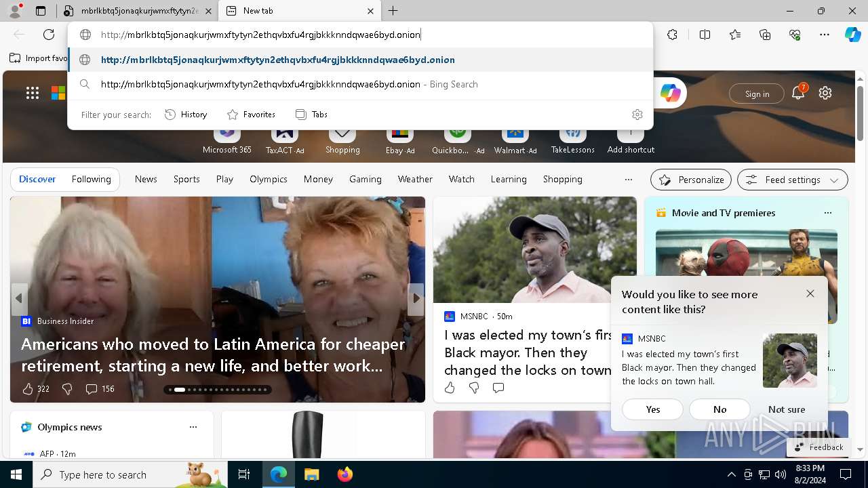Switch to Following feed tab
Image resolution: width=868 pixels, height=488 pixels.
coord(92,179)
